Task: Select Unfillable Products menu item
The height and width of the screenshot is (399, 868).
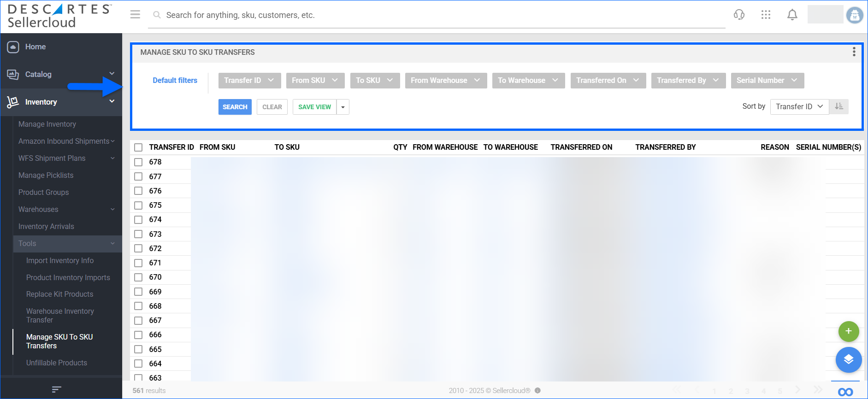Action: pyautogui.click(x=57, y=363)
